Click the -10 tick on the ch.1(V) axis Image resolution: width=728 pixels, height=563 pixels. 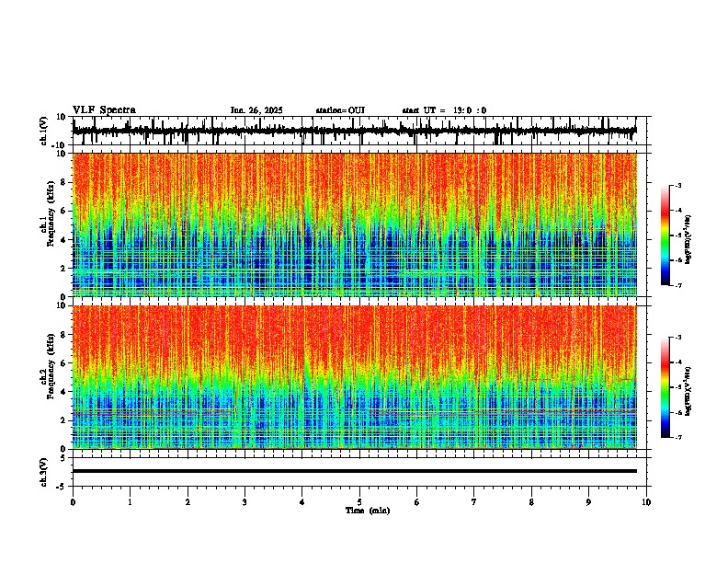(60, 145)
